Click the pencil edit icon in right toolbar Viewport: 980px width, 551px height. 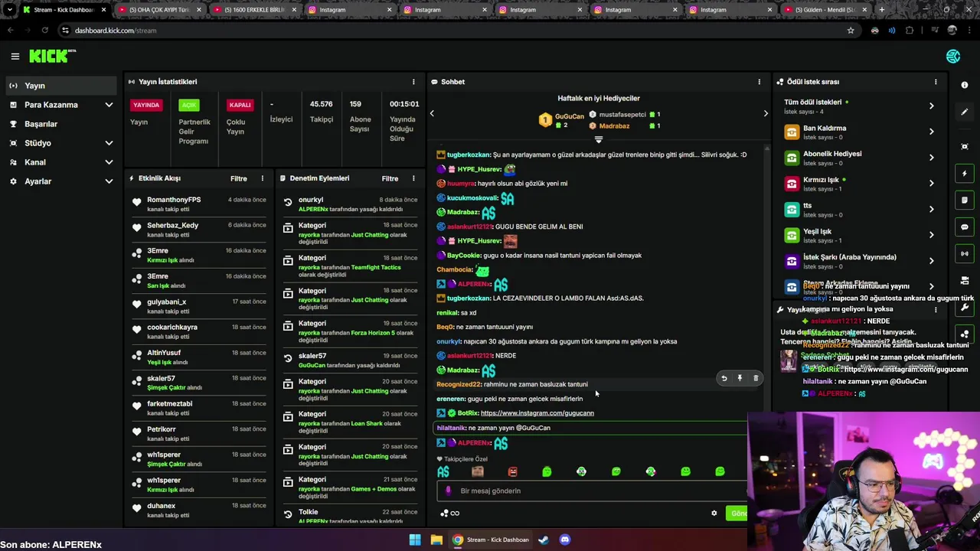(x=965, y=112)
